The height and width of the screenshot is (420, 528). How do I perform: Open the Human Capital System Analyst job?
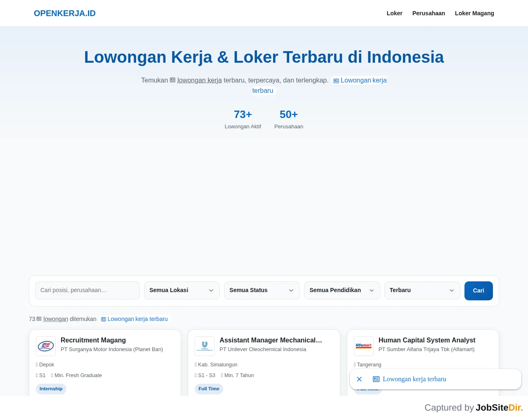click(x=427, y=340)
